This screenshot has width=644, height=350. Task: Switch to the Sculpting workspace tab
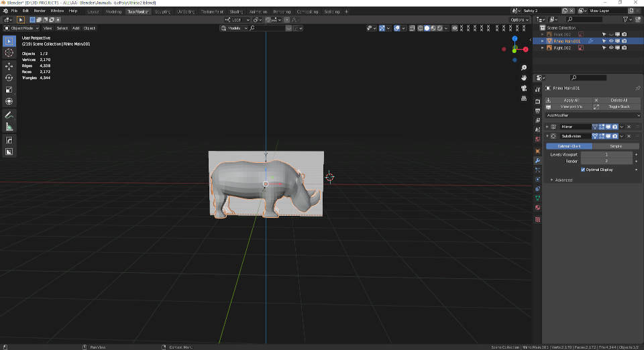(x=162, y=12)
